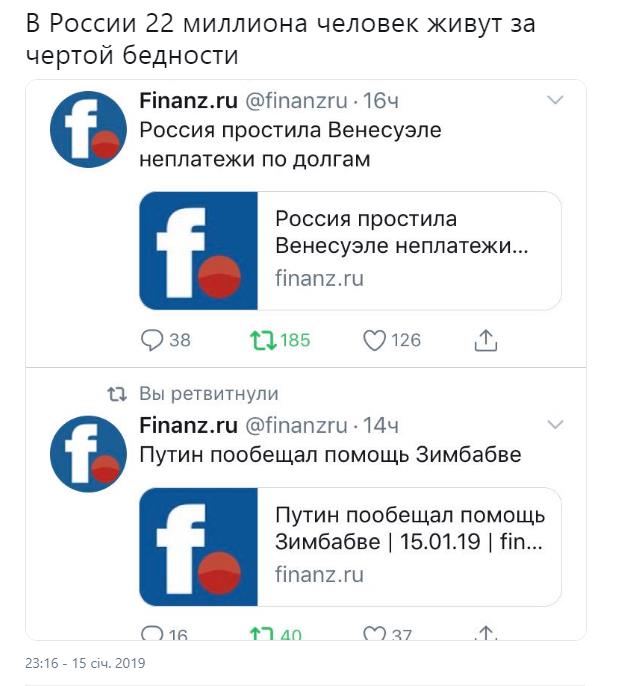The width and height of the screenshot is (618, 686).
Task: Click Finanz.ru name on Zimbabwe tweet
Action: pyautogui.click(x=188, y=426)
